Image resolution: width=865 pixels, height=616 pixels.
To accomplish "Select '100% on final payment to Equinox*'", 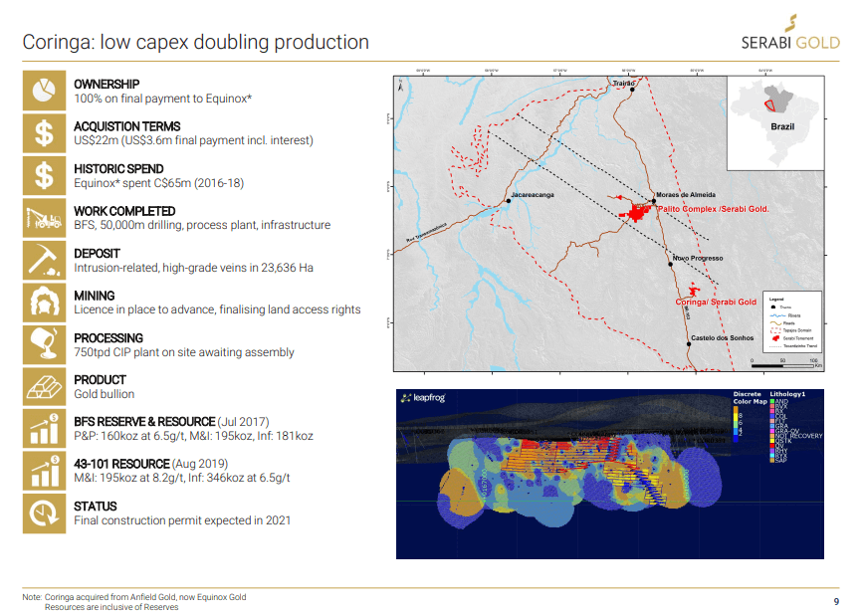I will (162, 99).
